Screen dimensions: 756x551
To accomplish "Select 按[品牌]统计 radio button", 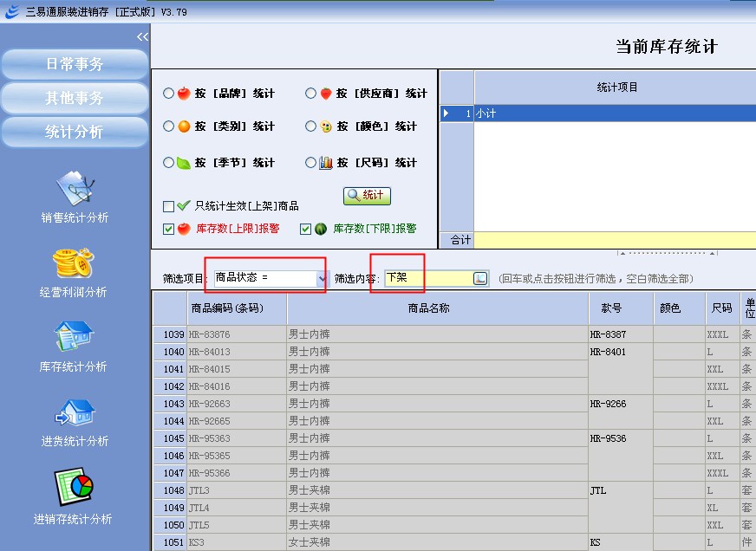I will [168, 93].
